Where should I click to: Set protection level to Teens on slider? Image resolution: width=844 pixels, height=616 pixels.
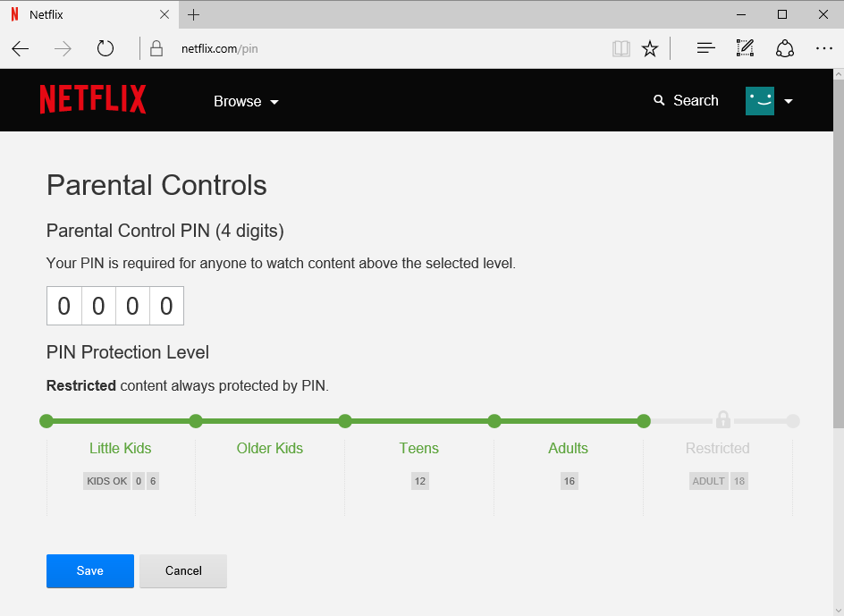point(345,421)
